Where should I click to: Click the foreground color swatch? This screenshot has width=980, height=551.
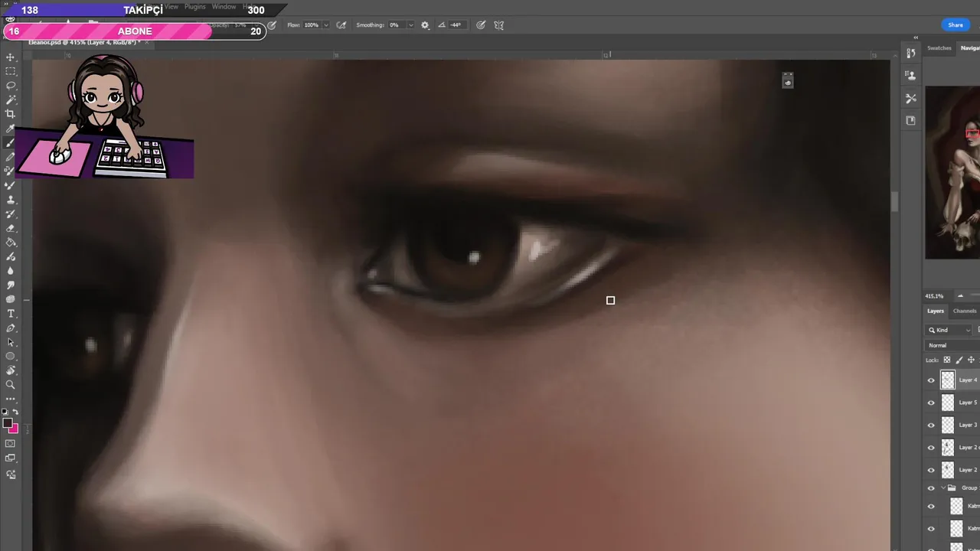7,422
